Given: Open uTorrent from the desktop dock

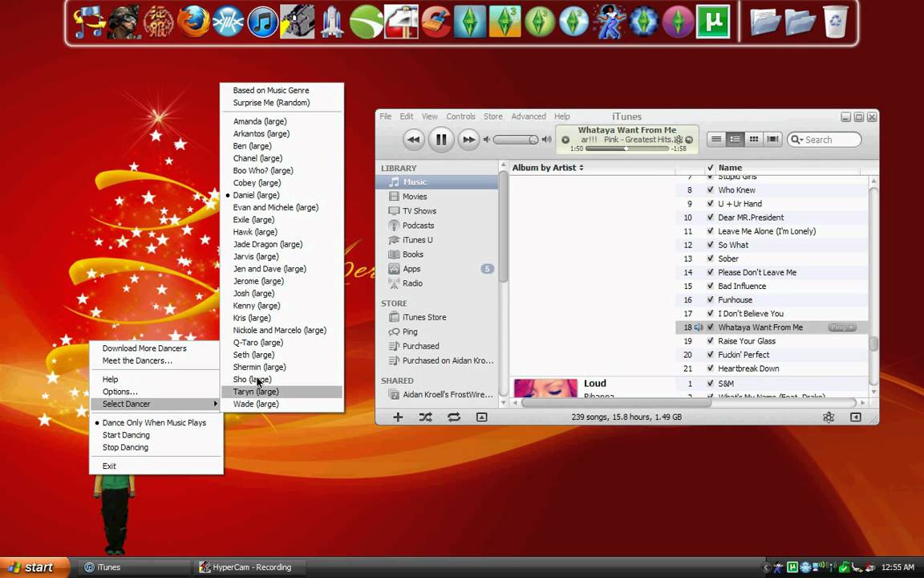Looking at the screenshot, I should pos(713,22).
